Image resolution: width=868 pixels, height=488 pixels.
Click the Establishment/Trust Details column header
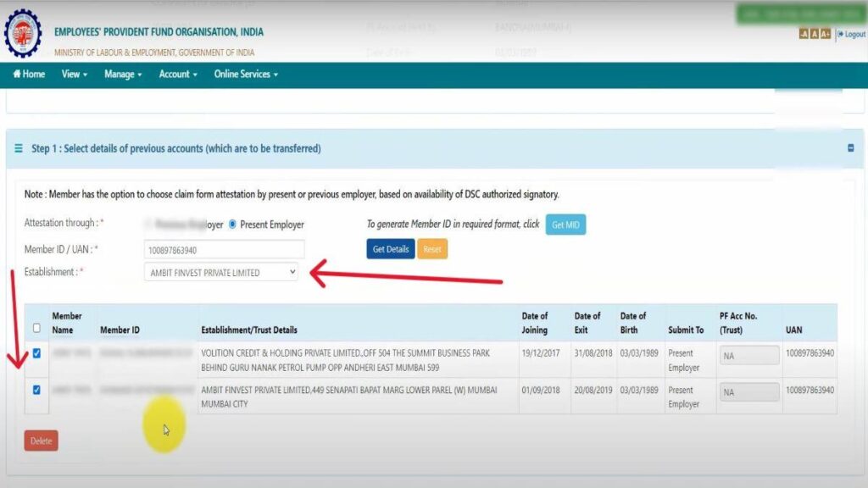pyautogui.click(x=249, y=330)
